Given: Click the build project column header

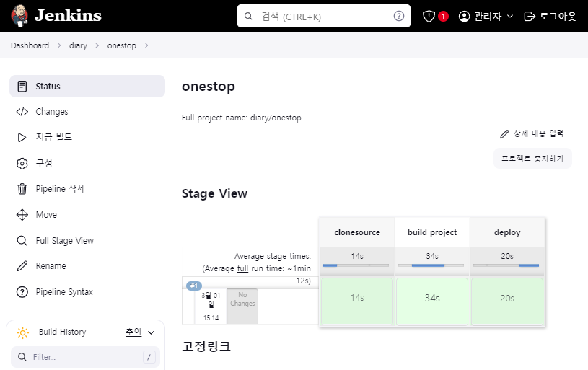Looking at the screenshot, I should [x=432, y=232].
